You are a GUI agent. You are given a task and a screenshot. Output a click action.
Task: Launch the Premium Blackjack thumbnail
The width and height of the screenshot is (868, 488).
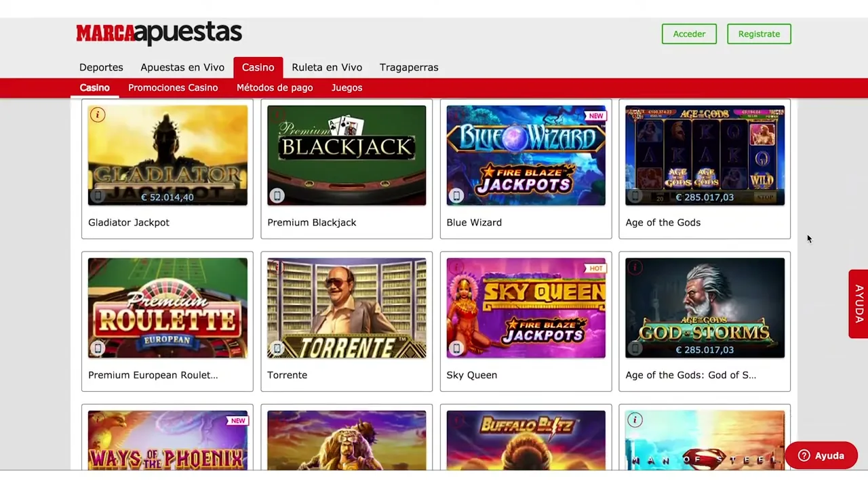347,155
